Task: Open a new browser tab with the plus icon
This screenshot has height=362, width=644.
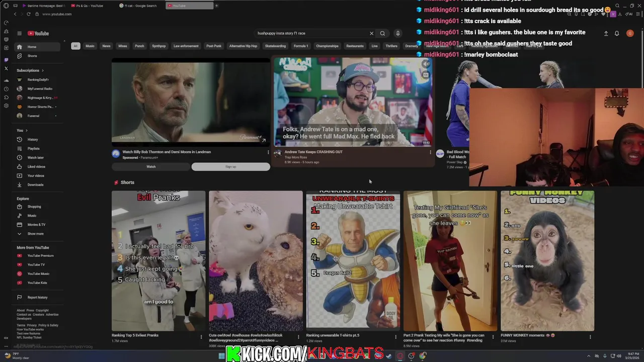Action: pos(216,6)
